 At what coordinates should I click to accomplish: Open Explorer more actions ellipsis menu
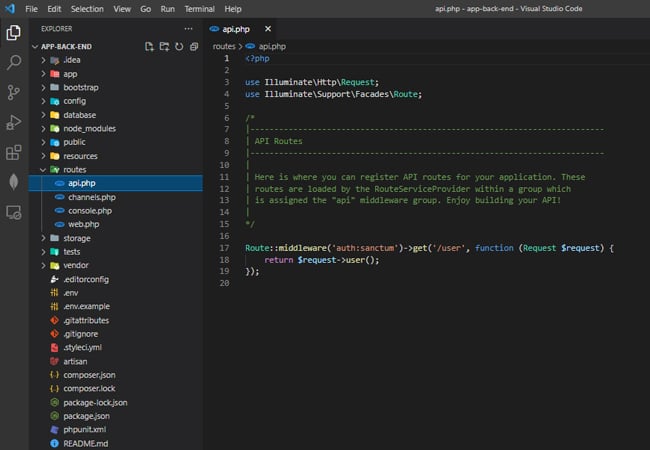point(188,29)
